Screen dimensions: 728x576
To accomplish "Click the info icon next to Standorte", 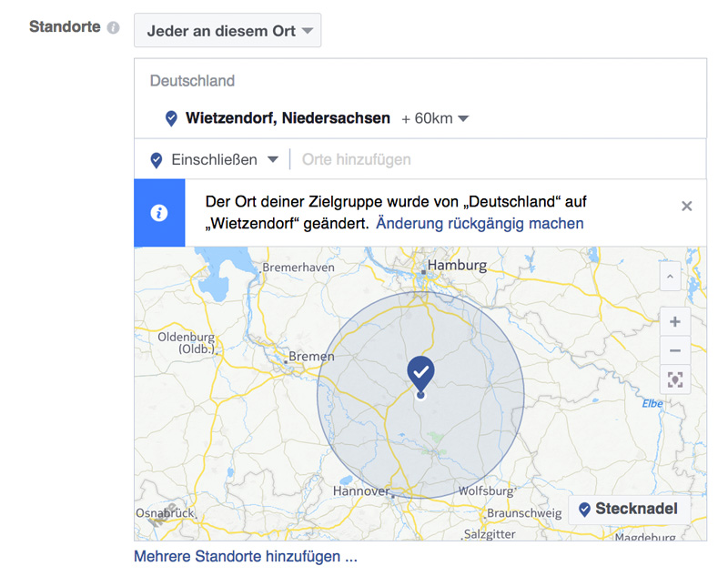I will [x=113, y=27].
